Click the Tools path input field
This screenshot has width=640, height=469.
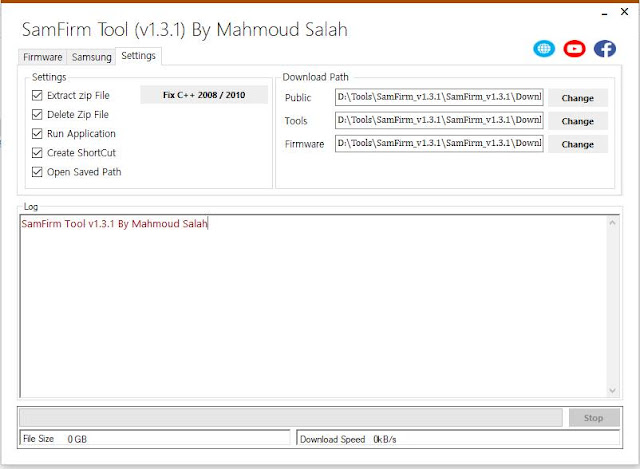pyautogui.click(x=439, y=120)
